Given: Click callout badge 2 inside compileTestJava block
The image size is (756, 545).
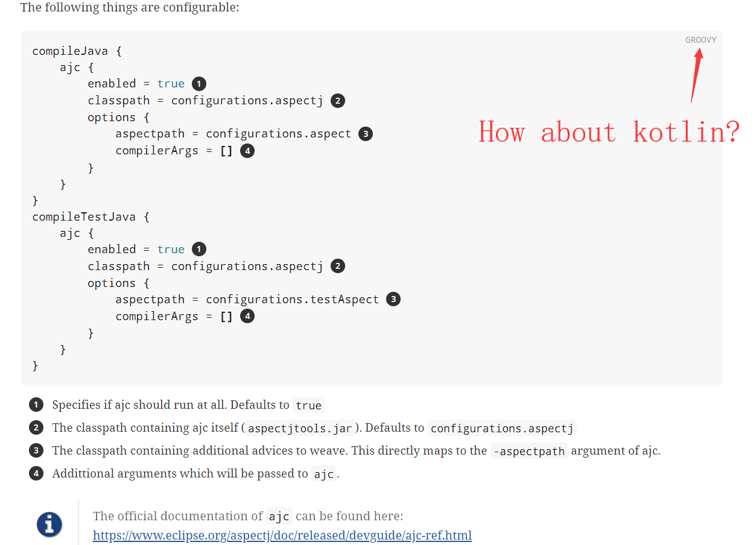Looking at the screenshot, I should click(338, 266).
